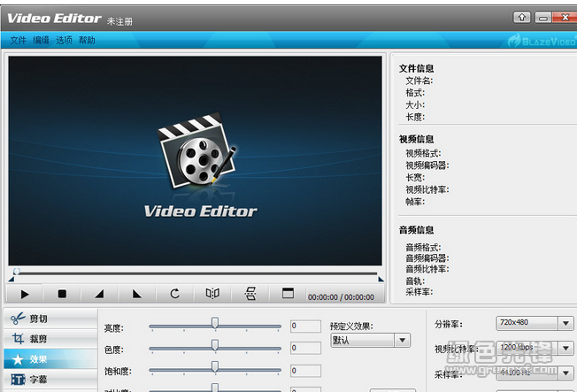
Task: Click the 音频信息 heading
Action: [x=416, y=230]
